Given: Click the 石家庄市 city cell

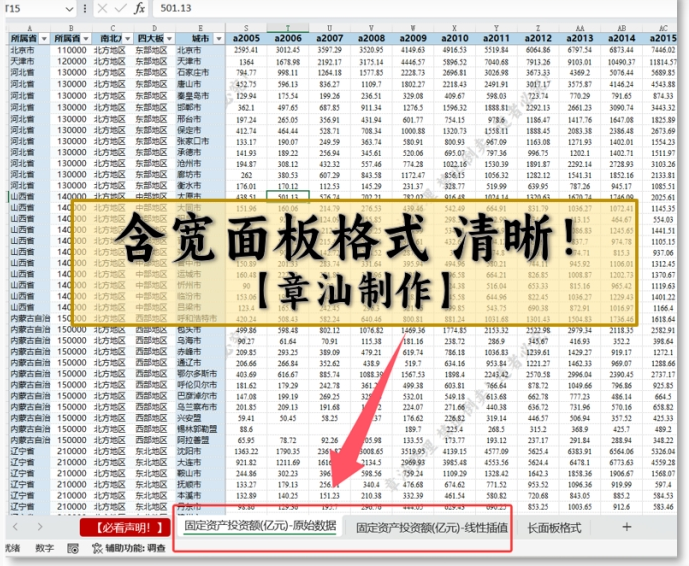Looking at the screenshot, I should [201, 73].
